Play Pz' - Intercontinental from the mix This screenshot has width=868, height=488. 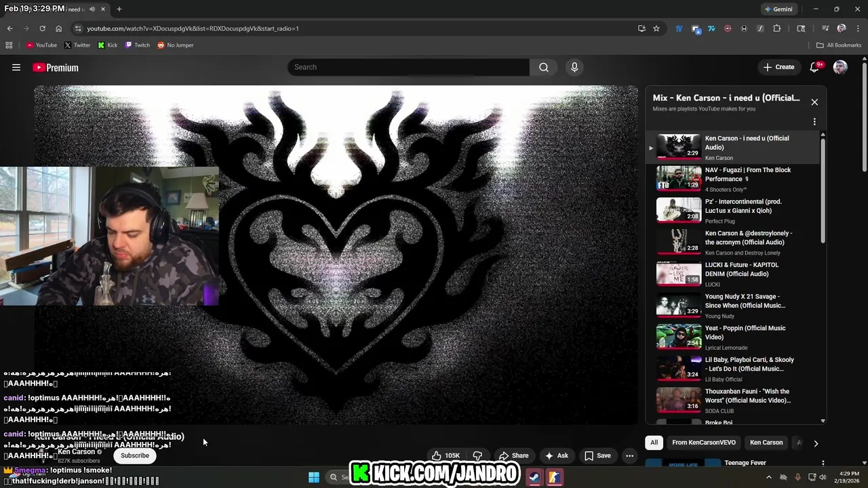pyautogui.click(x=734, y=211)
